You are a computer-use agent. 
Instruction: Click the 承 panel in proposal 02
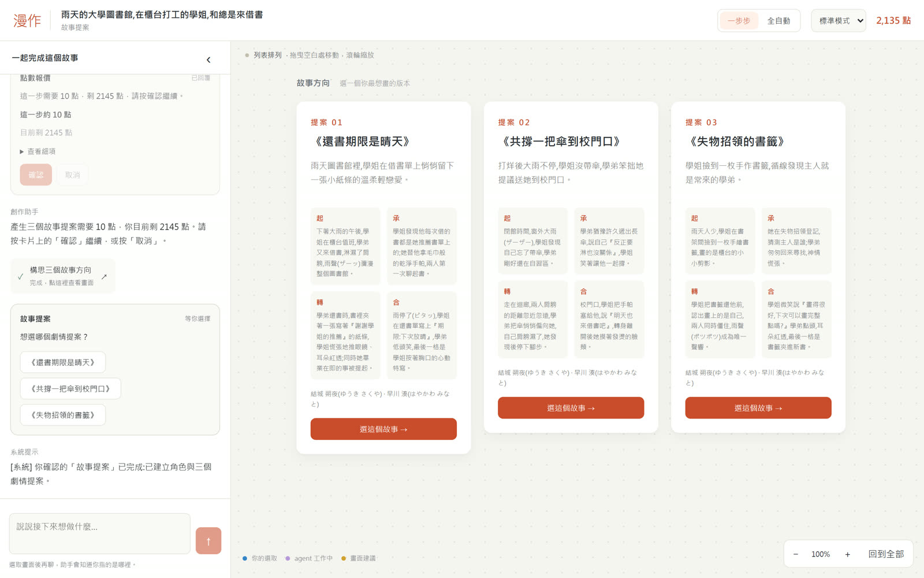click(x=609, y=240)
